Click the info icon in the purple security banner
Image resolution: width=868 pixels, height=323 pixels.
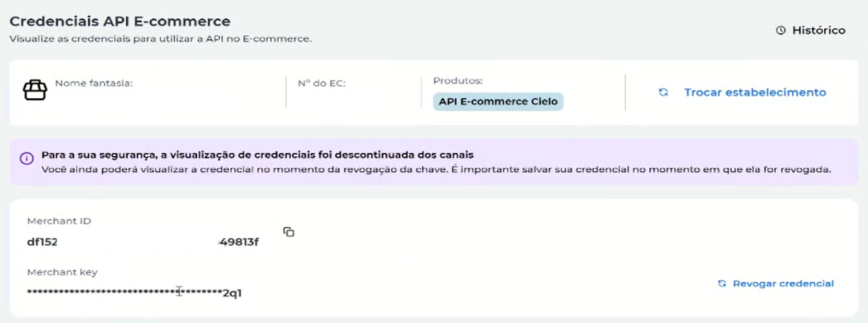click(x=27, y=158)
